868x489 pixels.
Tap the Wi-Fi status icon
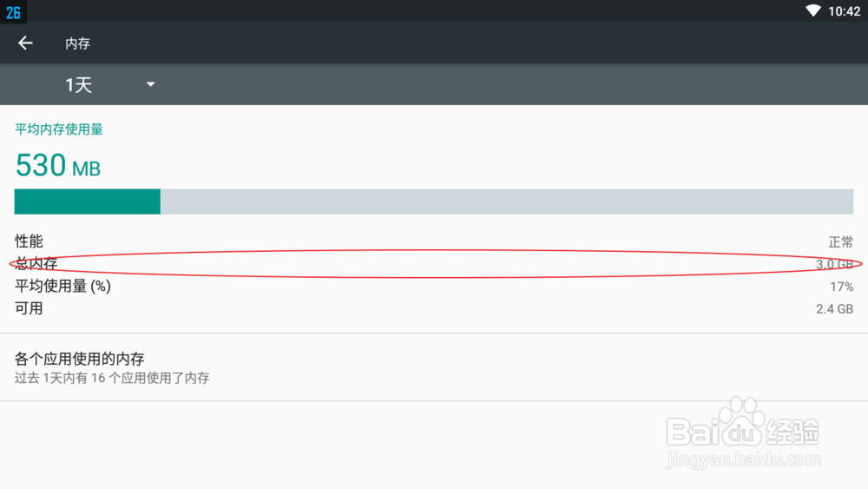(812, 11)
